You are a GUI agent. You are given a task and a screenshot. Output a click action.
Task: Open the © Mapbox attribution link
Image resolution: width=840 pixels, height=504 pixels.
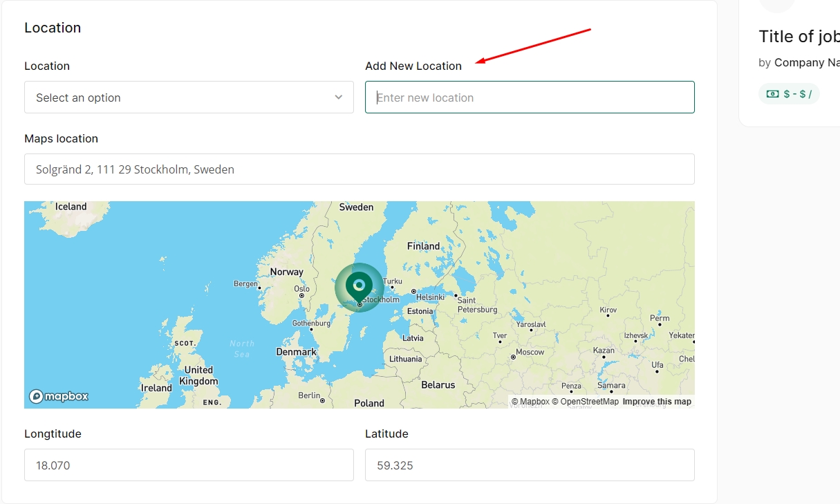click(x=530, y=402)
